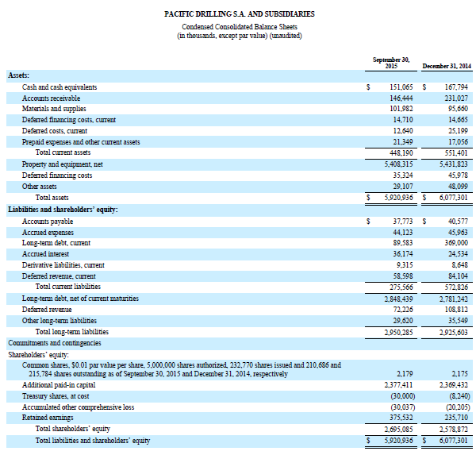Select the 'Condensed Consolidated Balance Sheets' subtitle
Viewport: 476px width, 455px height.
[240, 27]
